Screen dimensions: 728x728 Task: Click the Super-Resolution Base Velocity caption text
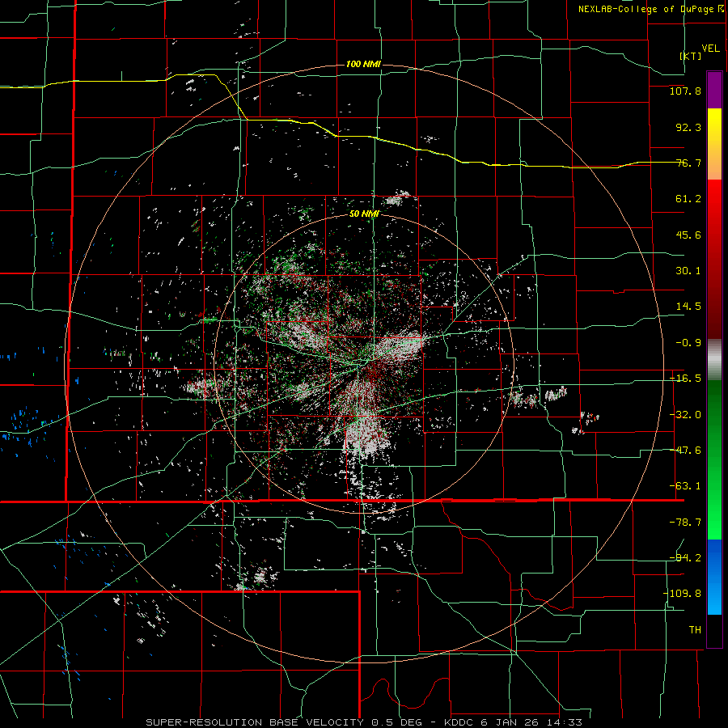click(x=363, y=722)
